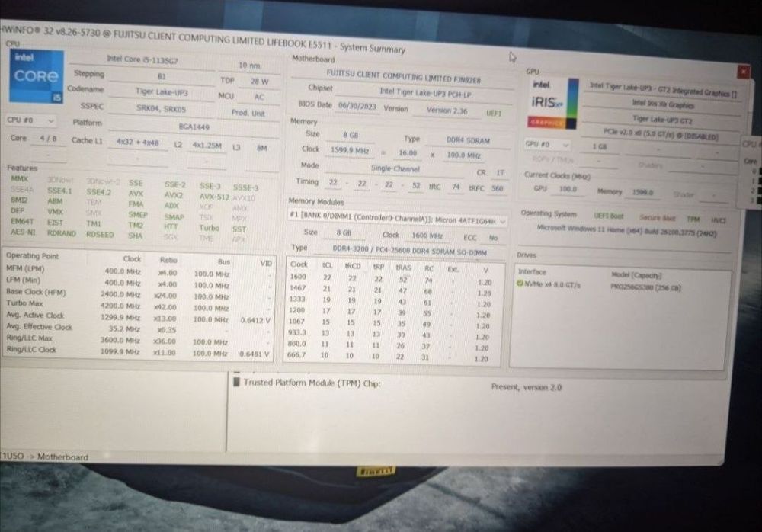Click the 4x1.25M L2 cache value

click(x=207, y=145)
